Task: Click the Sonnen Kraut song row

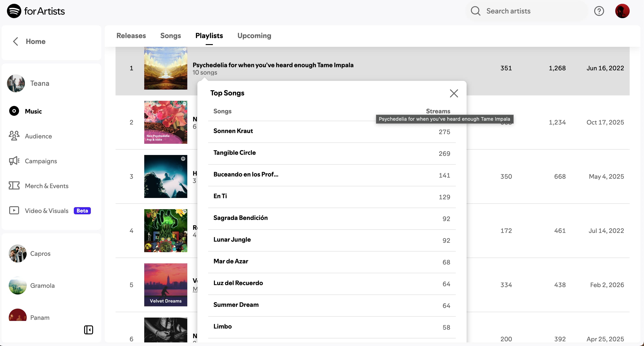Action: tap(233, 131)
